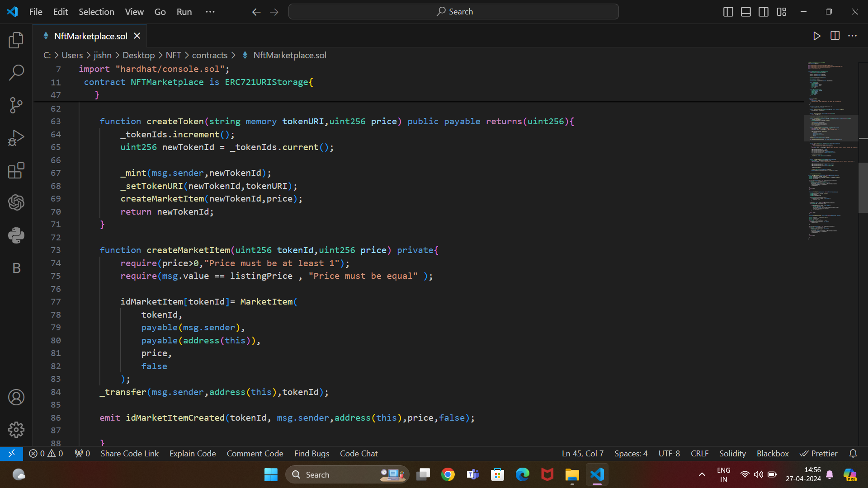Open the Python sidebar icon

click(x=16, y=235)
